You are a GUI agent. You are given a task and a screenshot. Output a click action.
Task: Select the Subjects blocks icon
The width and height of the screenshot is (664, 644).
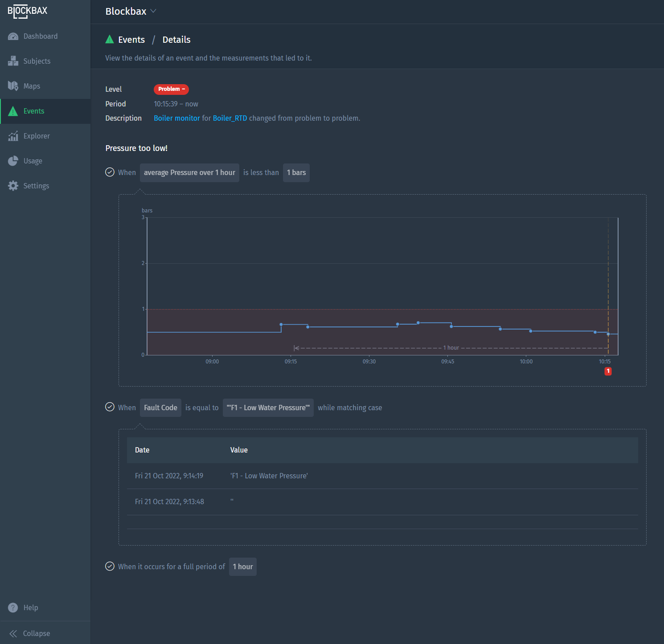[13, 61]
